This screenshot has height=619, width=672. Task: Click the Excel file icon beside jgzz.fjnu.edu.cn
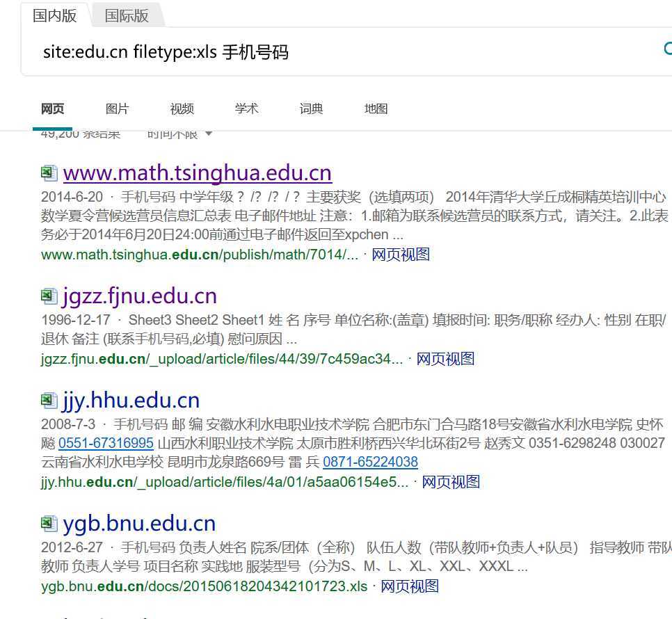click(49, 296)
